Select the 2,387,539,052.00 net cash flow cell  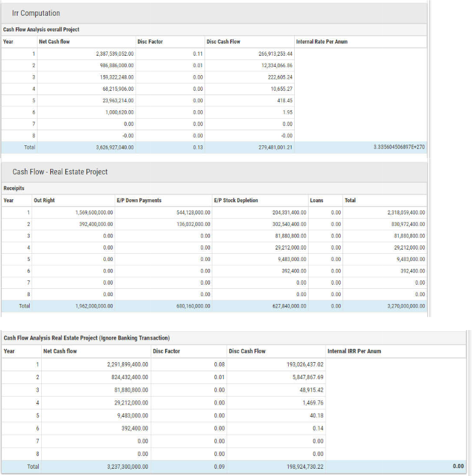[x=115, y=54]
